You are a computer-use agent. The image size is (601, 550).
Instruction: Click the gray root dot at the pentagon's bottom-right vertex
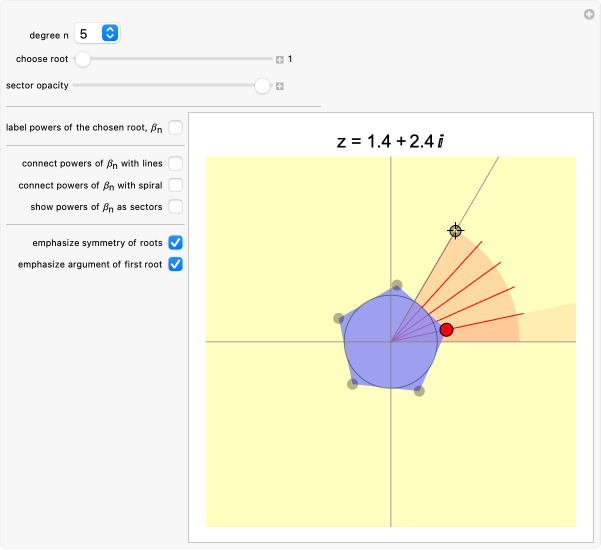click(419, 390)
